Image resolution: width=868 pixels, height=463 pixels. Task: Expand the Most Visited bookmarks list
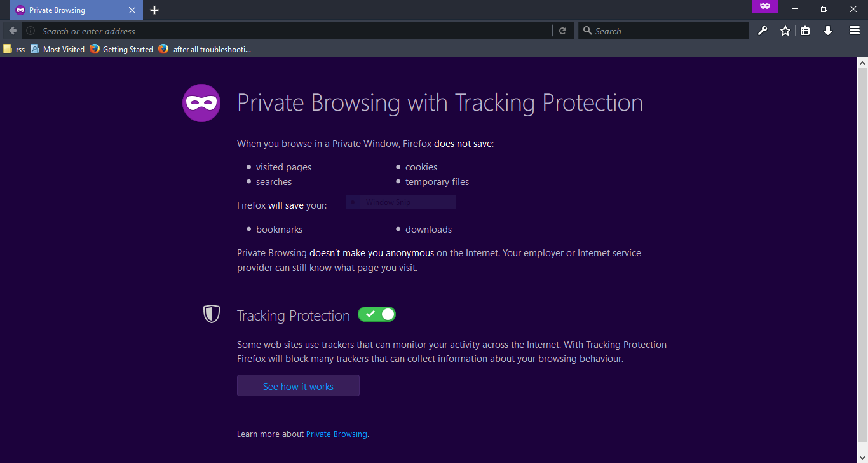click(x=58, y=49)
